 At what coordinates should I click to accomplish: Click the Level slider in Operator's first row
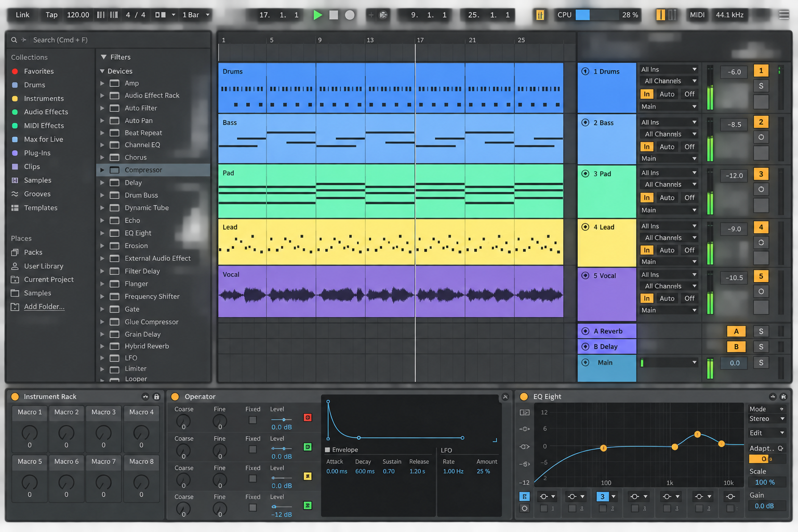pyautogui.click(x=283, y=419)
